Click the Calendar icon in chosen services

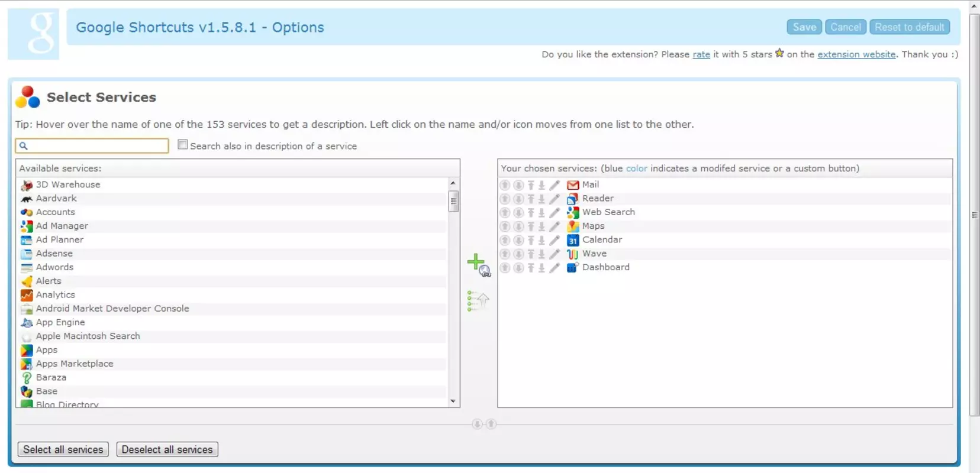tap(573, 240)
